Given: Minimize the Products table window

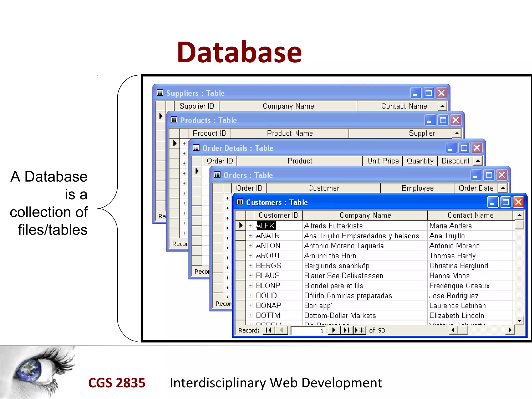Looking at the screenshot, I should [430, 120].
